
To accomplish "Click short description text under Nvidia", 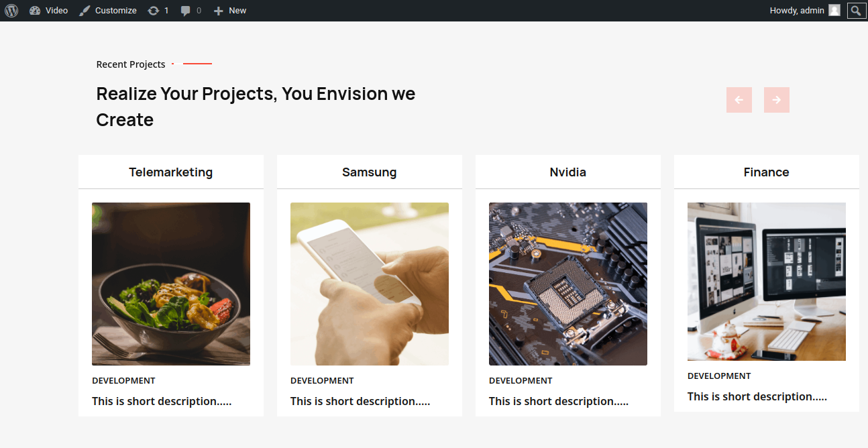I will click(x=559, y=401).
